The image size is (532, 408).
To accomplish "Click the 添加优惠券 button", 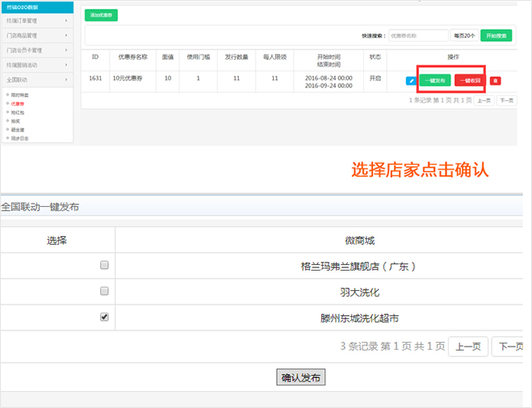I will coord(101,15).
